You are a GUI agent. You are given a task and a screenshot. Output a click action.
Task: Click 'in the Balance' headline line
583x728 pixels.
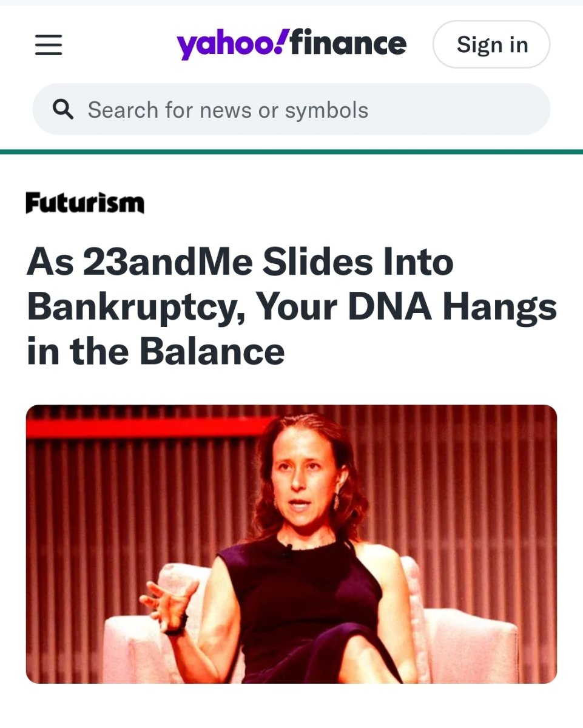[x=155, y=352]
